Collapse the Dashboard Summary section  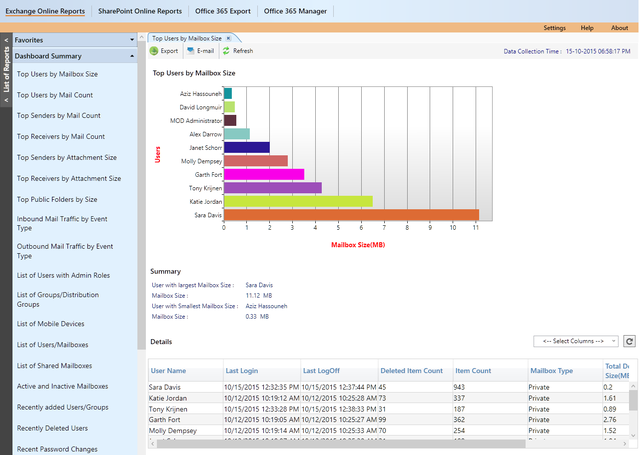pyautogui.click(x=132, y=56)
